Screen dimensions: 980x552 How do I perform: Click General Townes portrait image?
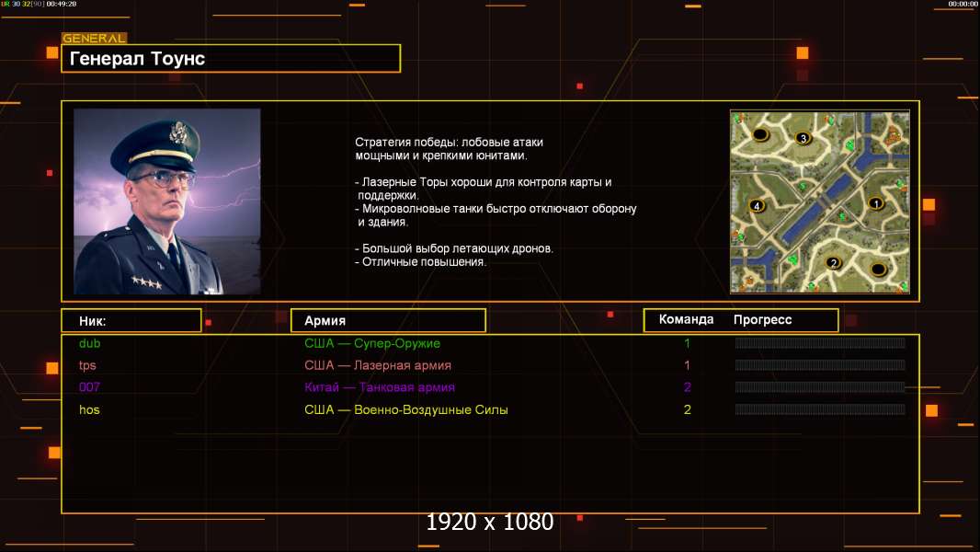click(167, 201)
